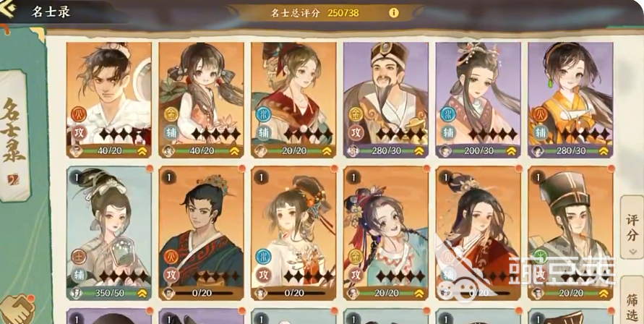This screenshot has width=644, height=324.
Task: Tap the handshake icon at bottom left
Action: point(17,310)
